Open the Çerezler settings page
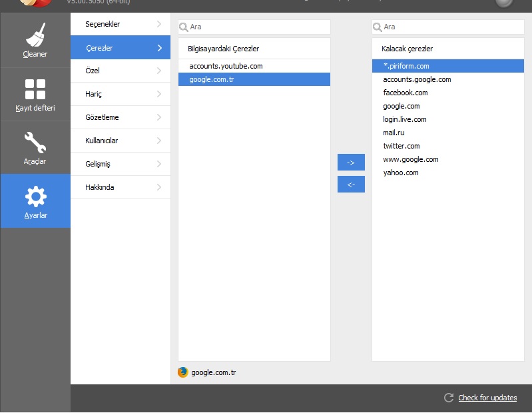This screenshot has height=413, width=532. point(121,47)
